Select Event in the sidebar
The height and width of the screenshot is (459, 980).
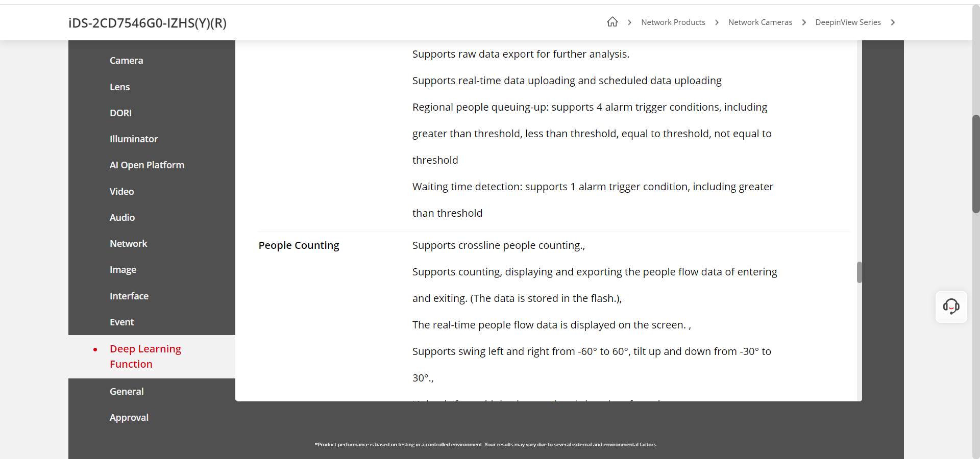click(x=121, y=322)
